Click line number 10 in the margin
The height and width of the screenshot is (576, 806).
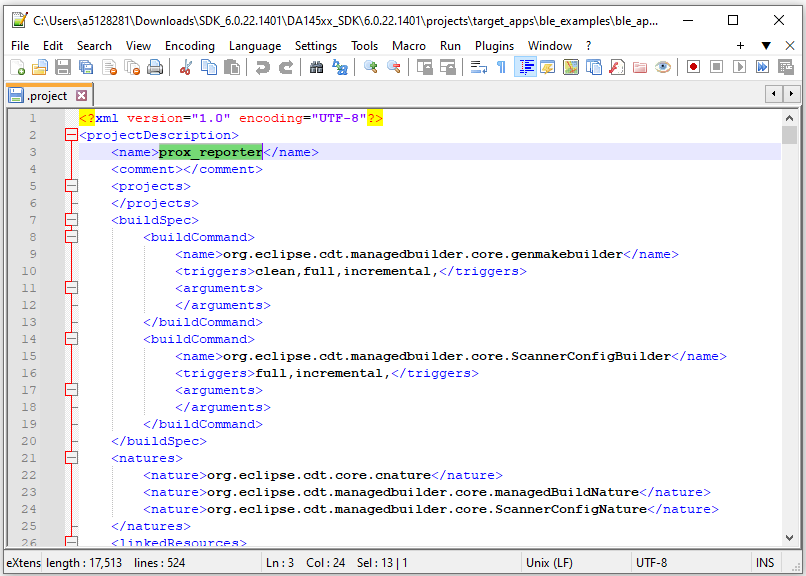tap(29, 271)
